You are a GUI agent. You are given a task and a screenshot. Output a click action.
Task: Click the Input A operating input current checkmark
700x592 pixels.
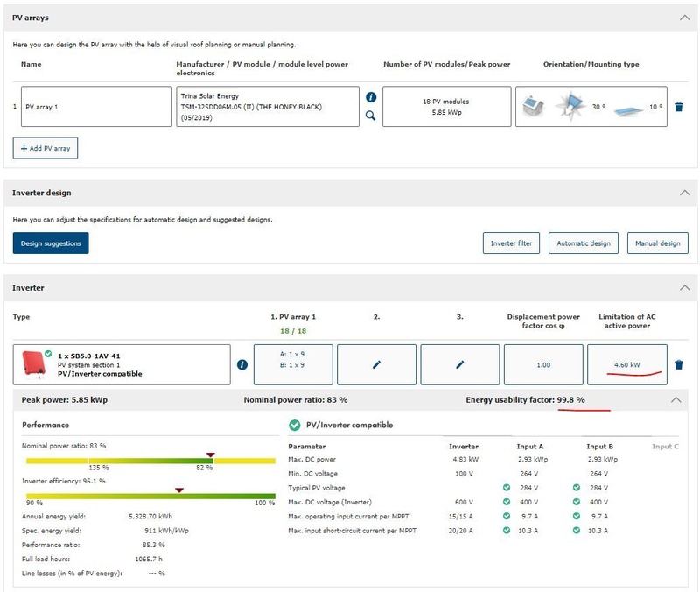pos(507,516)
